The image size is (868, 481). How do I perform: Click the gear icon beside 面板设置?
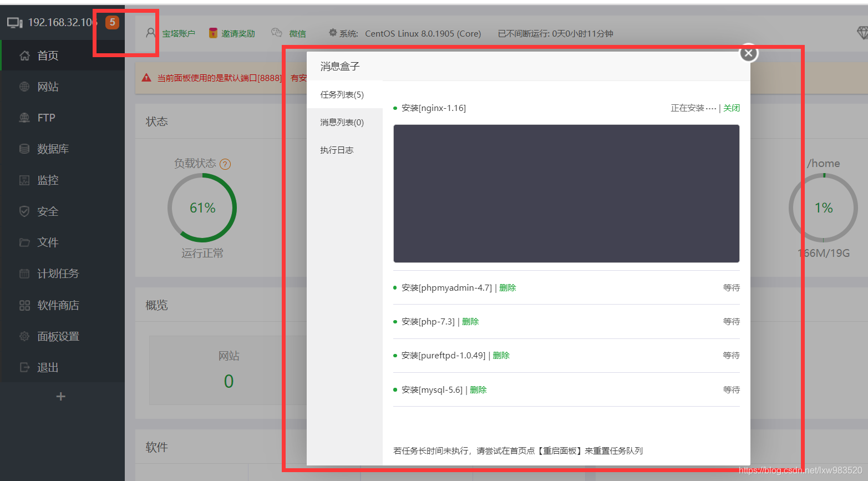point(24,336)
